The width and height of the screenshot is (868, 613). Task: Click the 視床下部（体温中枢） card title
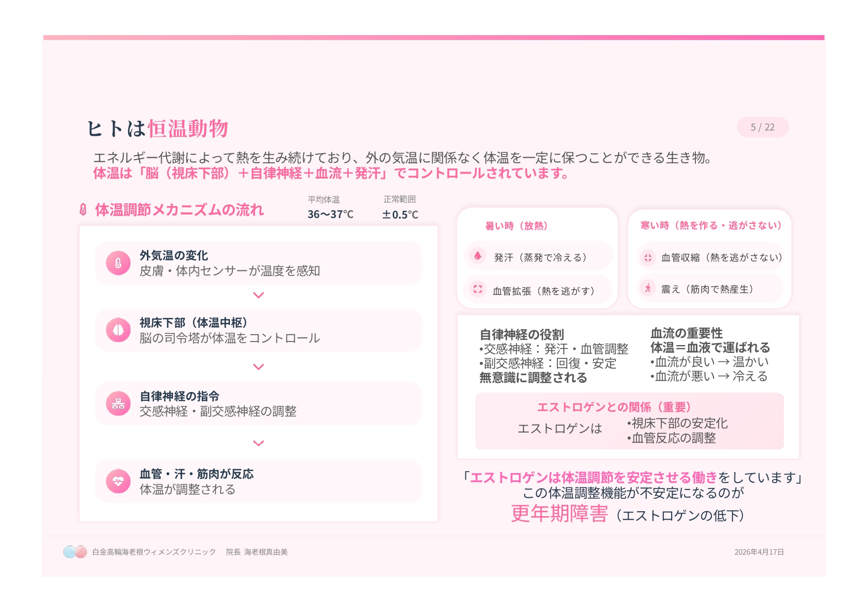coord(193,323)
